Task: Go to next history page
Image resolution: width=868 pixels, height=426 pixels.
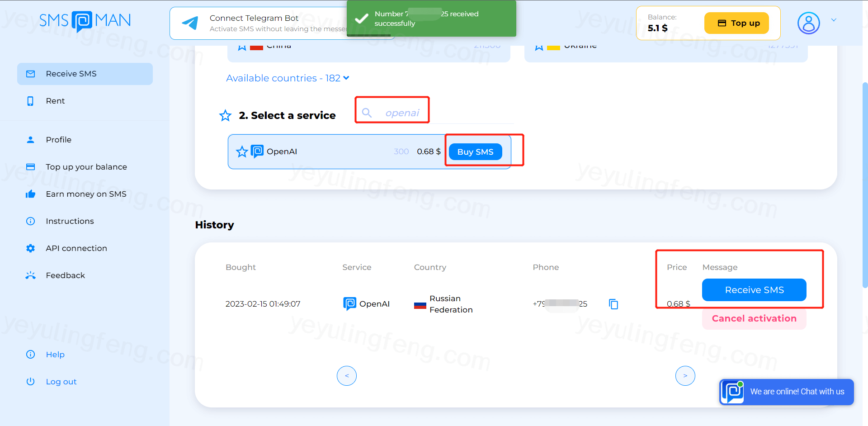Action: click(x=685, y=376)
